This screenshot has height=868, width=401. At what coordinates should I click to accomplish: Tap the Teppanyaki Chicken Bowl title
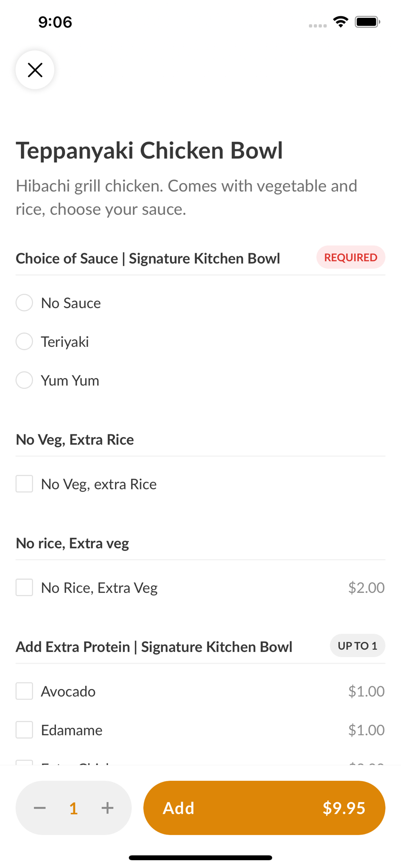[149, 151]
